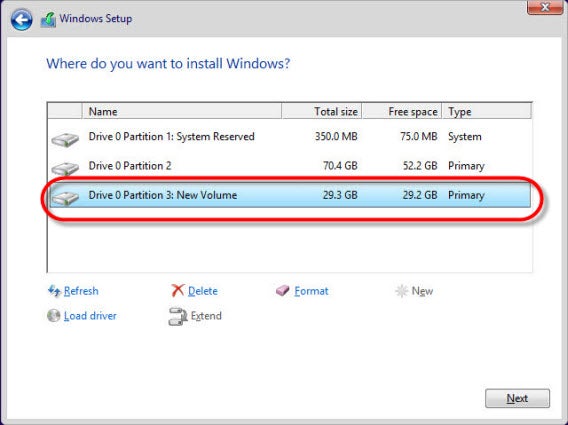Click the 52.2 GB free space value
This screenshot has height=425, width=568.
[420, 166]
